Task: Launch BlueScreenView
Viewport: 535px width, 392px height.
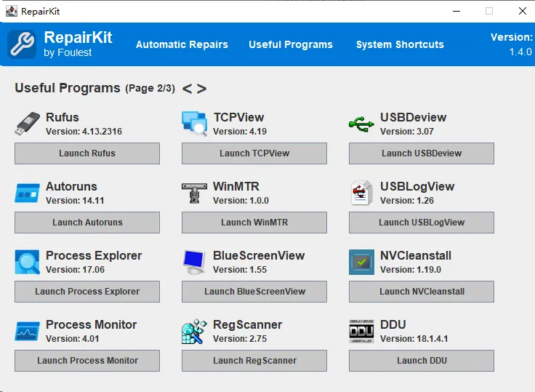Action: coord(254,291)
